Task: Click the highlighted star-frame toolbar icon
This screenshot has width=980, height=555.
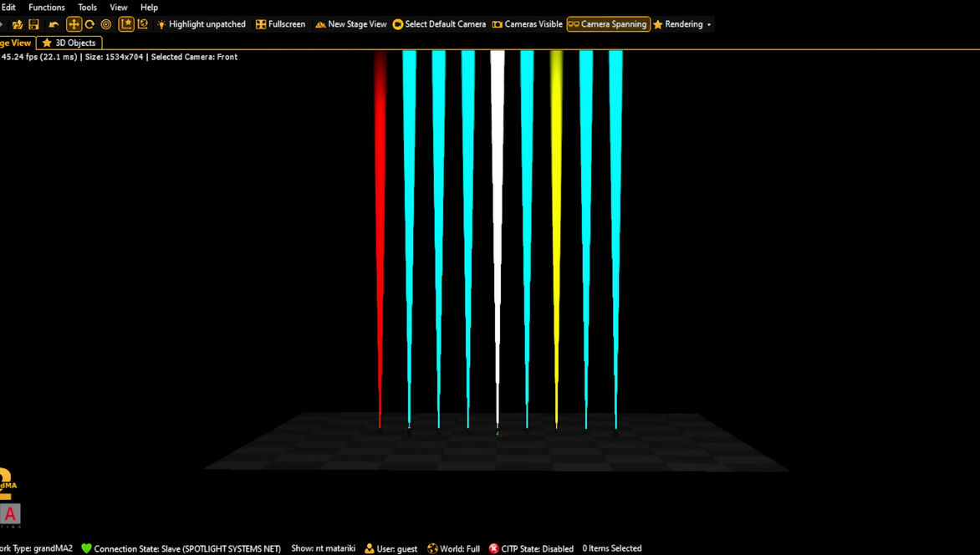Action: click(126, 24)
